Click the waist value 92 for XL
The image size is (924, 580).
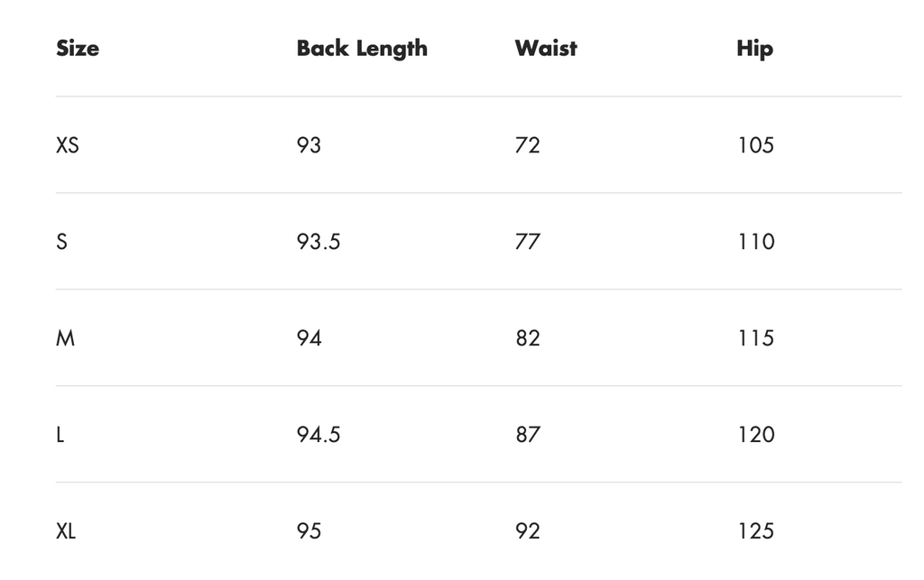click(527, 531)
